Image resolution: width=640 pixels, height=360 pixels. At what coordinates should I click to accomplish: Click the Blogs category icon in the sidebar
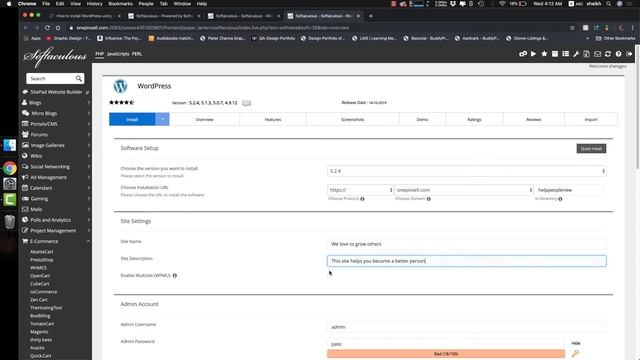(x=25, y=102)
